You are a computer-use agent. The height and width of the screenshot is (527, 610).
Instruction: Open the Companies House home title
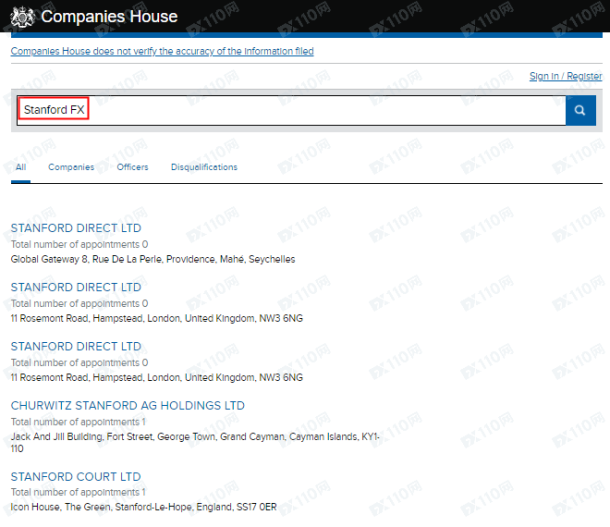point(109,16)
